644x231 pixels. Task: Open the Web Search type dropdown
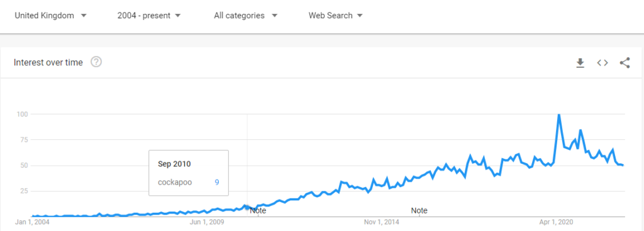coord(336,16)
